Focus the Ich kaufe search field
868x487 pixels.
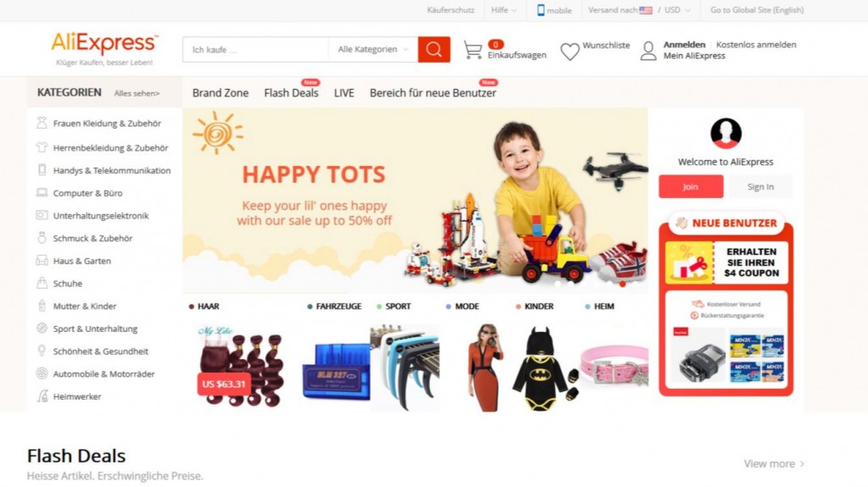(x=256, y=50)
